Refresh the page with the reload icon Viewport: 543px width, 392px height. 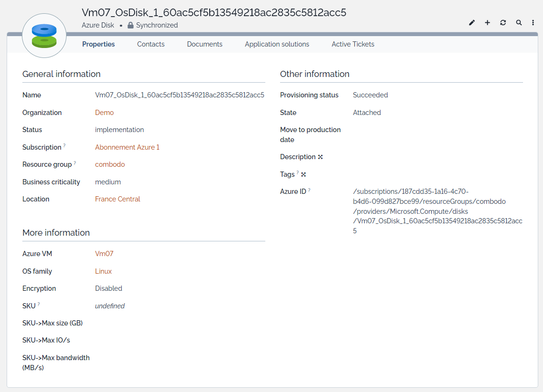503,23
